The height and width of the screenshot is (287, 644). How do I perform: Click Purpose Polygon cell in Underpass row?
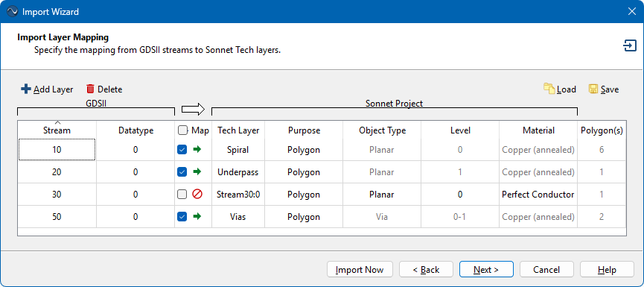pyautogui.click(x=304, y=172)
